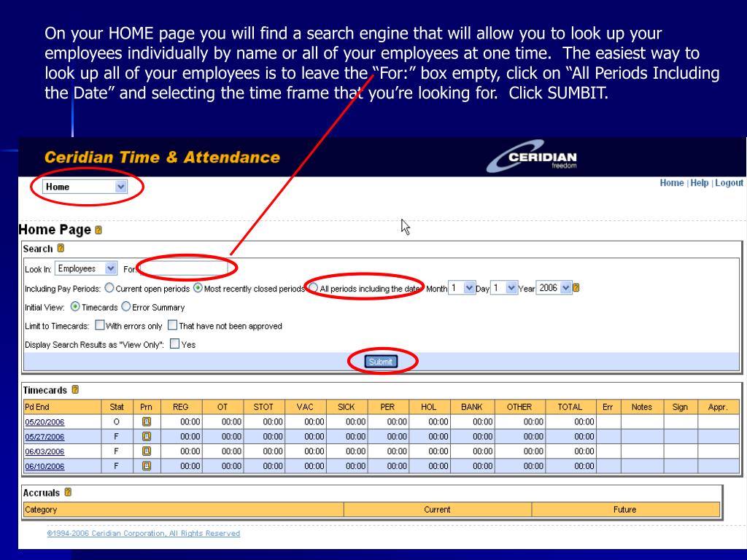Image resolution: width=747 pixels, height=560 pixels.
Task: Open Ceridian Corporation copyright link
Action: coord(144,533)
